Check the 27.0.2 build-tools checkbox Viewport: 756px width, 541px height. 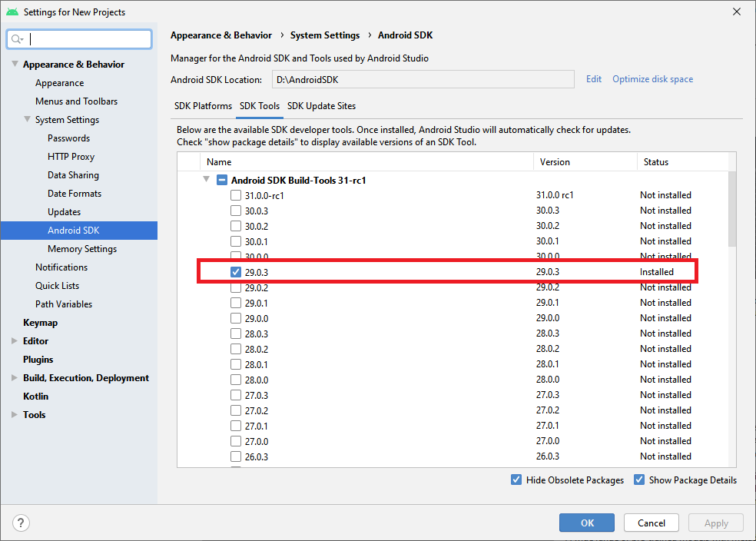pyautogui.click(x=236, y=410)
